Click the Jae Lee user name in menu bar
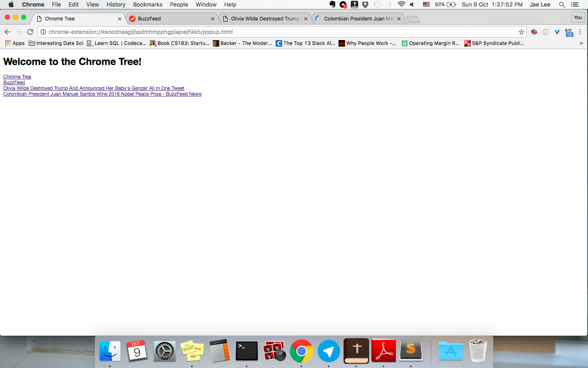 (x=540, y=4)
